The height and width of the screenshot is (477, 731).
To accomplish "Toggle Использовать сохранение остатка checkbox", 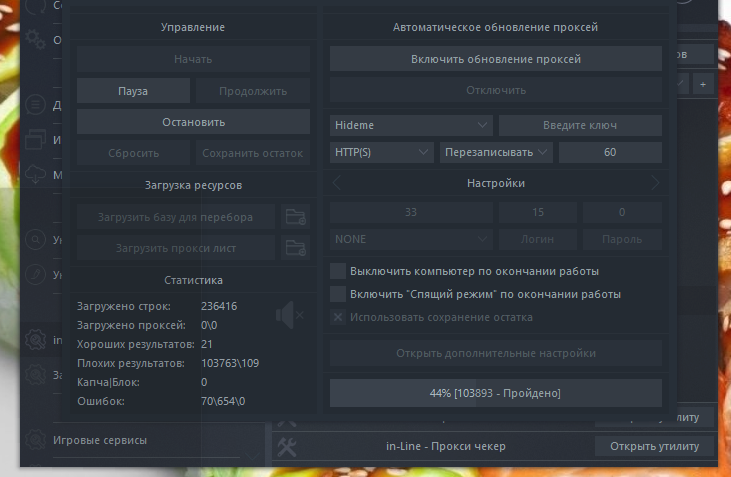I will [338, 317].
